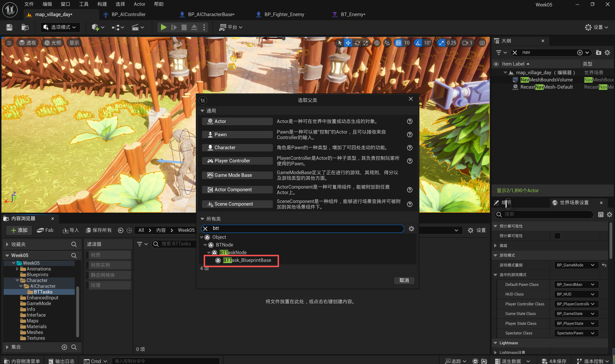This screenshot has width=615, height=364.
Task: Toggle rotation angle snapping in viewport
Action: [418, 43]
